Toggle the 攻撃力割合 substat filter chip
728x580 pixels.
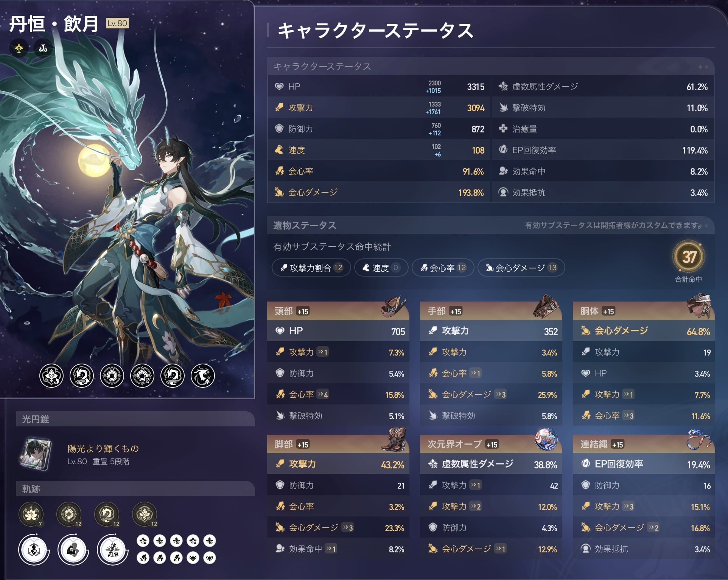click(311, 268)
